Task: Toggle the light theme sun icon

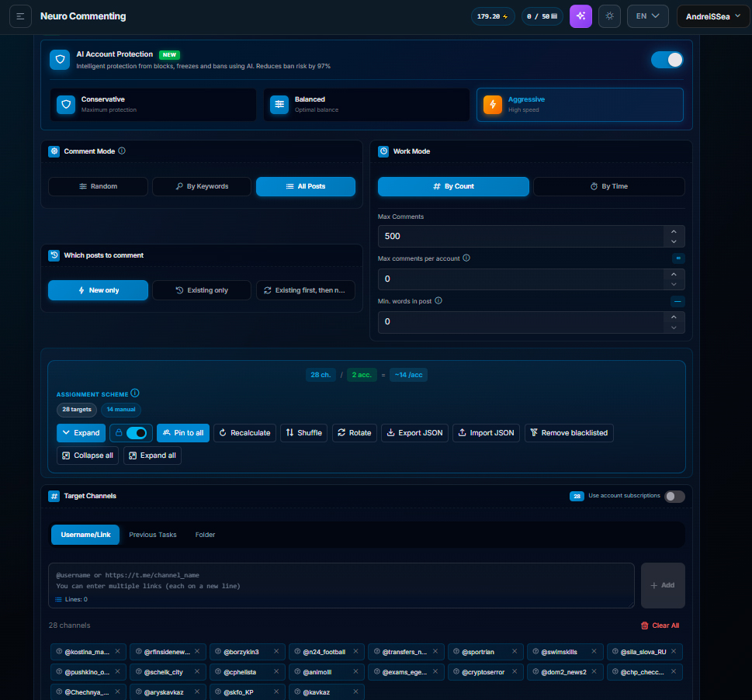Action: [x=609, y=16]
